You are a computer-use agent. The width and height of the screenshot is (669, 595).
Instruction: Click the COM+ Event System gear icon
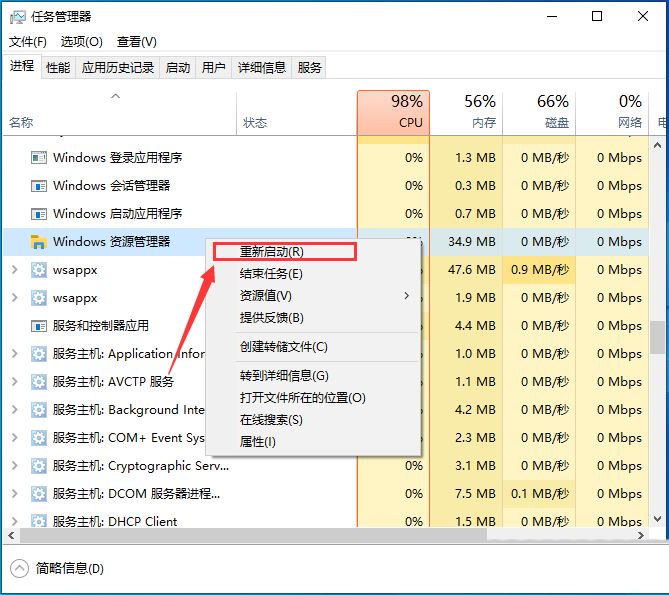coord(39,438)
